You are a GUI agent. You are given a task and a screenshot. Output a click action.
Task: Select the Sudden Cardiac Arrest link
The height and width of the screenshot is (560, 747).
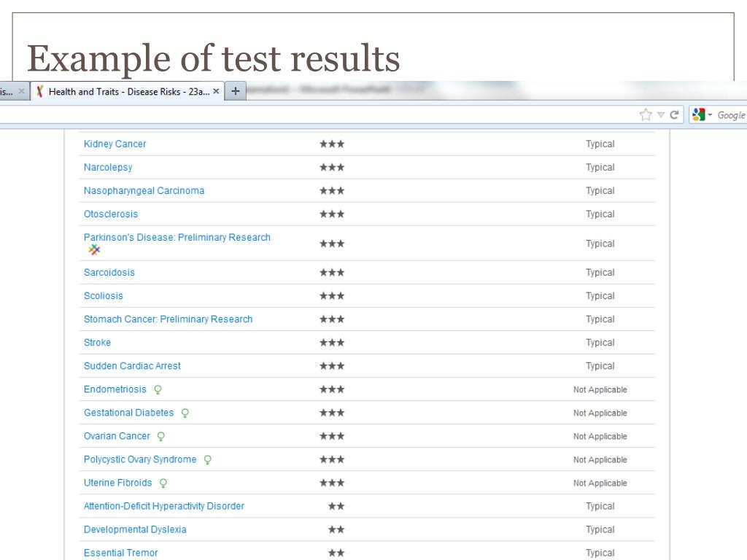click(132, 366)
